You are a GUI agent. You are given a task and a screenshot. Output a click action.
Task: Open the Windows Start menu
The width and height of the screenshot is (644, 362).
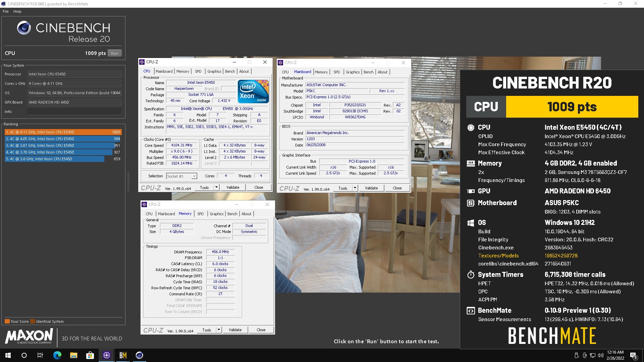(x=8, y=355)
